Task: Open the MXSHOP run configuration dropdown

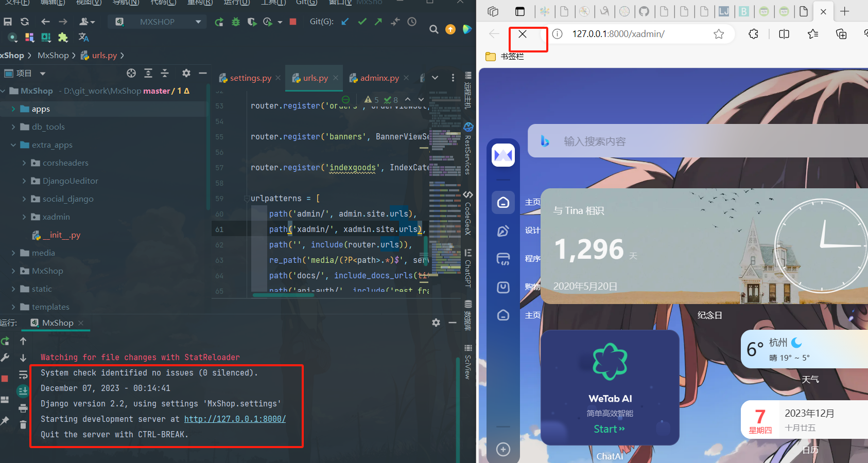Action: click(158, 22)
